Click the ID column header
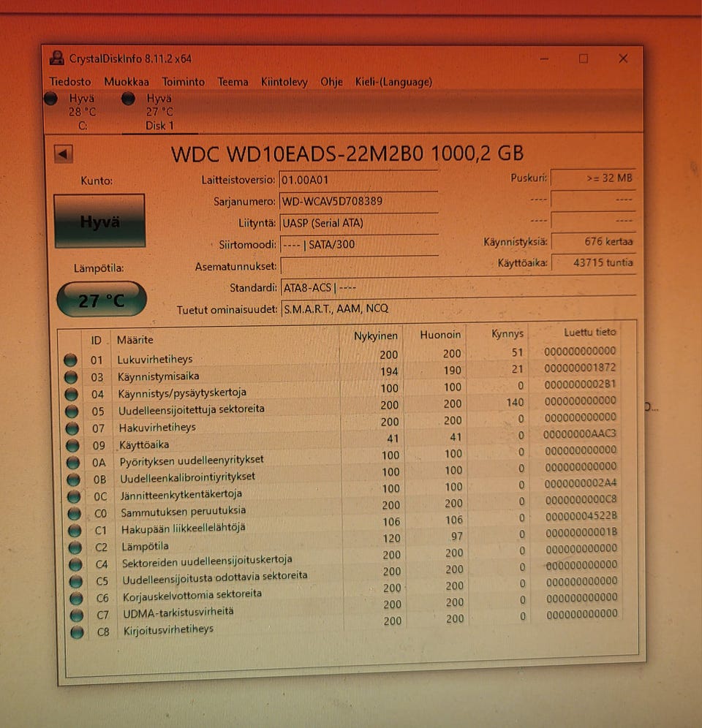 [97, 341]
